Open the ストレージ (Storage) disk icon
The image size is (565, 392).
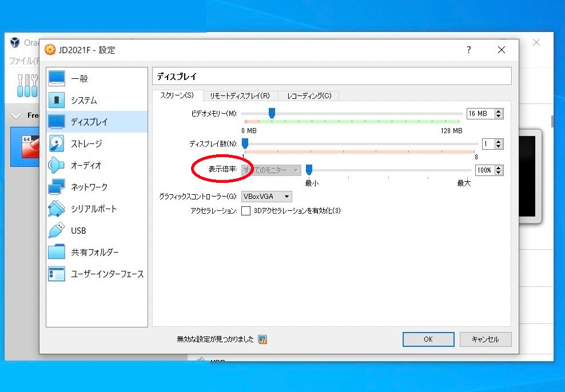click(57, 143)
